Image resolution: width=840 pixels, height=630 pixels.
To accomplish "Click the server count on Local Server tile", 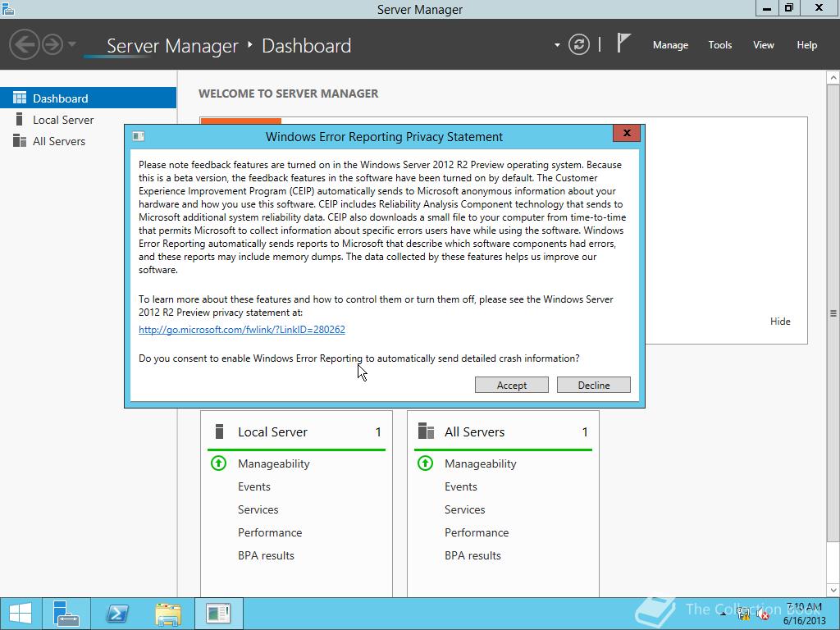I will [x=378, y=431].
